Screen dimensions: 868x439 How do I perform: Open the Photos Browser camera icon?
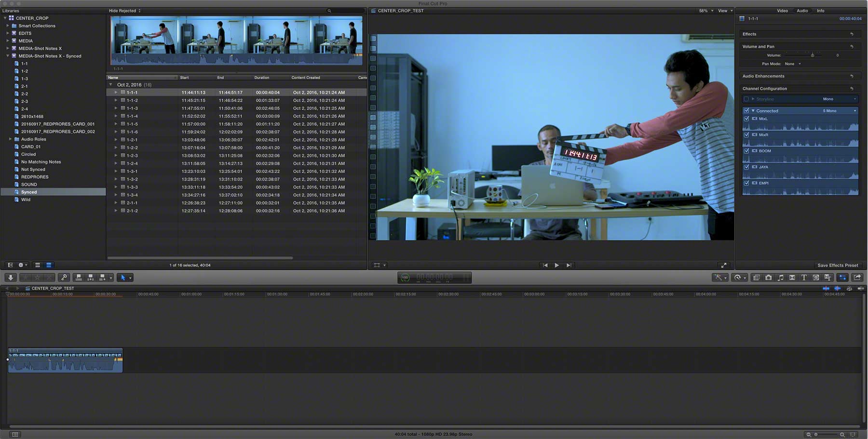768,278
